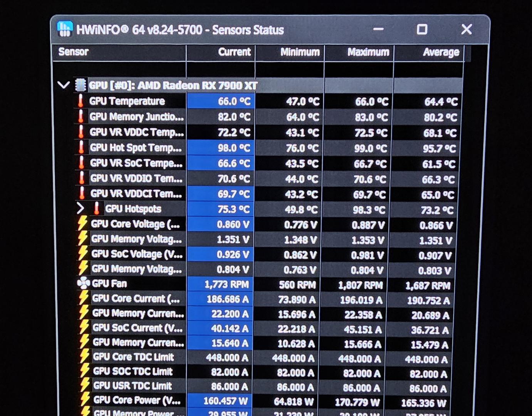The image size is (532, 416).
Task: Click thermometer icon of GPU Memory Junction row
Action: pyautogui.click(x=81, y=116)
